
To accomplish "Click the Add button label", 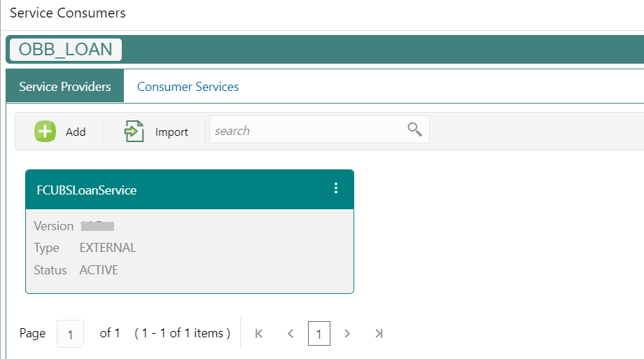I will (x=76, y=132).
